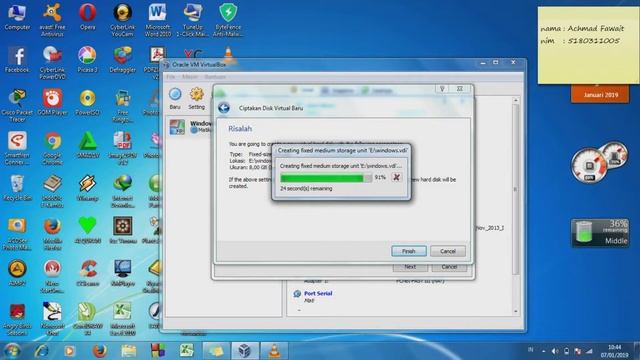Go back using the wizard's blue arrow

pyautogui.click(x=224, y=108)
